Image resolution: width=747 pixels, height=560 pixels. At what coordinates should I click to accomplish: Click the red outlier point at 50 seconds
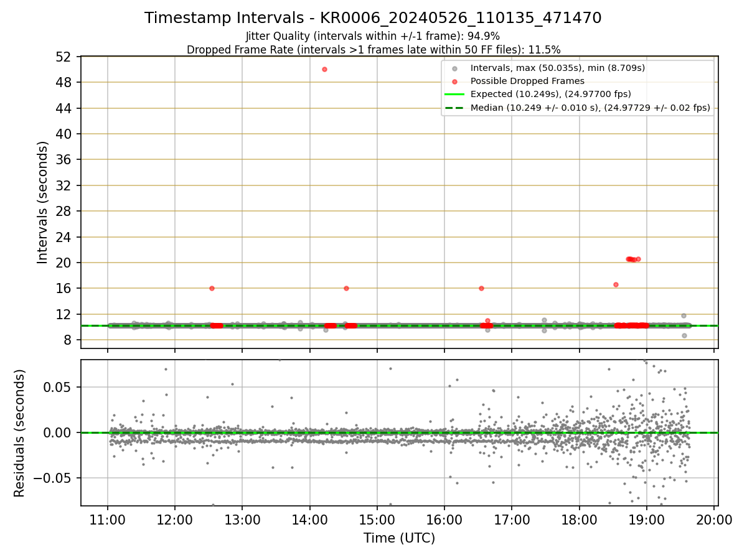(x=324, y=69)
